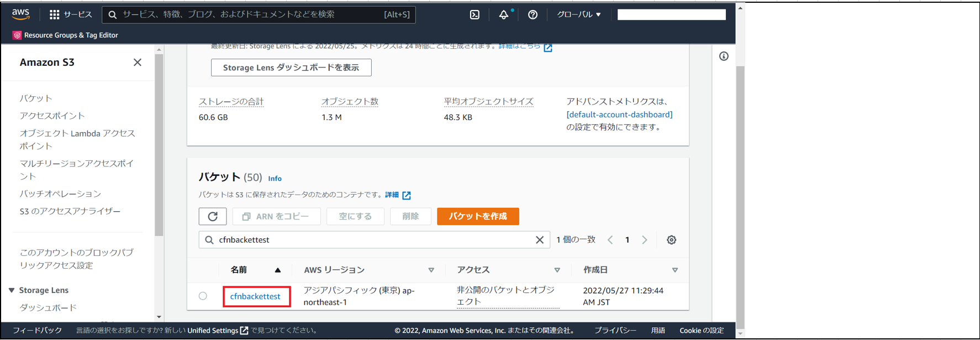This screenshot has width=980, height=340.
Task: Focus the bucket name search field
Action: [374, 240]
